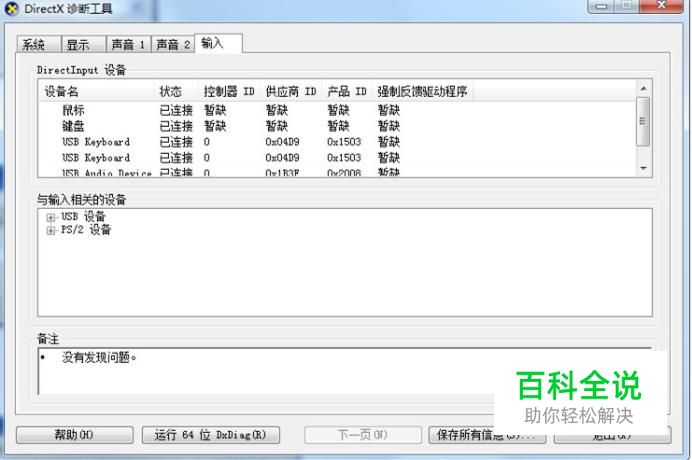Open the 声音 2 tab
Image resolution: width=692 pixels, height=460 pixels.
click(173, 45)
